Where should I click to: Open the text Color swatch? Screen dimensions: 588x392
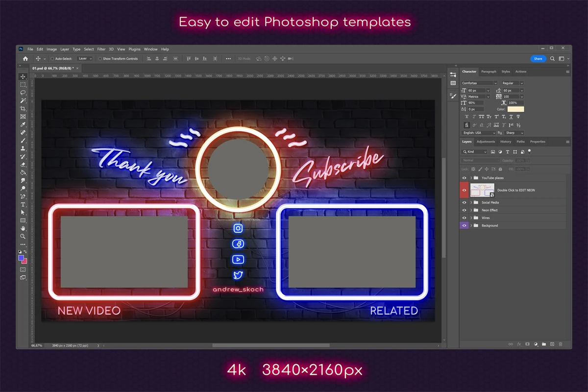click(515, 109)
